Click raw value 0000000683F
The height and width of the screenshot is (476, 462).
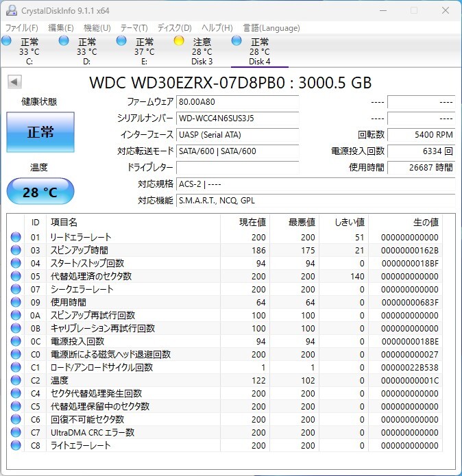pos(410,302)
